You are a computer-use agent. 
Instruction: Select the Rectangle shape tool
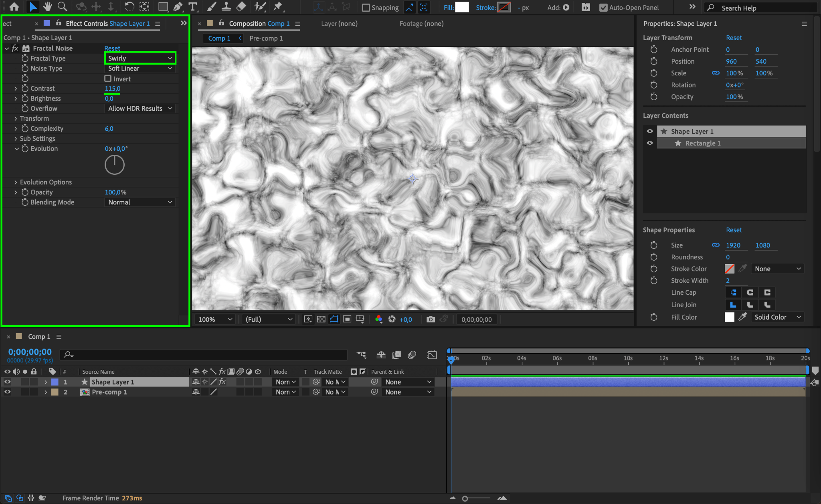pos(163,6)
